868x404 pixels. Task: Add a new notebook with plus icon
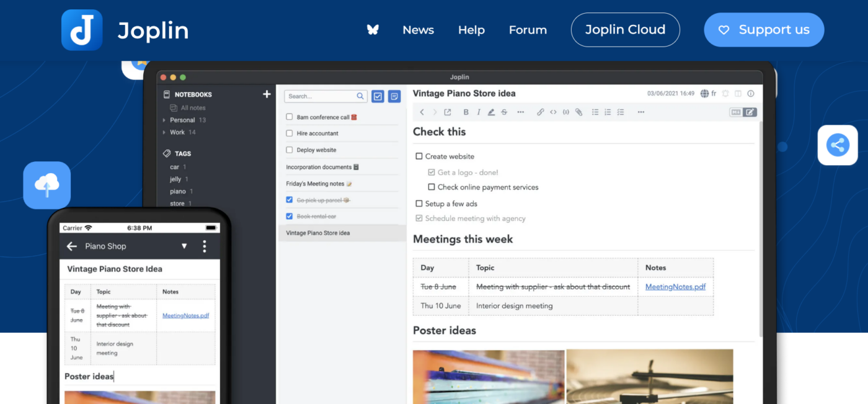coord(267,94)
